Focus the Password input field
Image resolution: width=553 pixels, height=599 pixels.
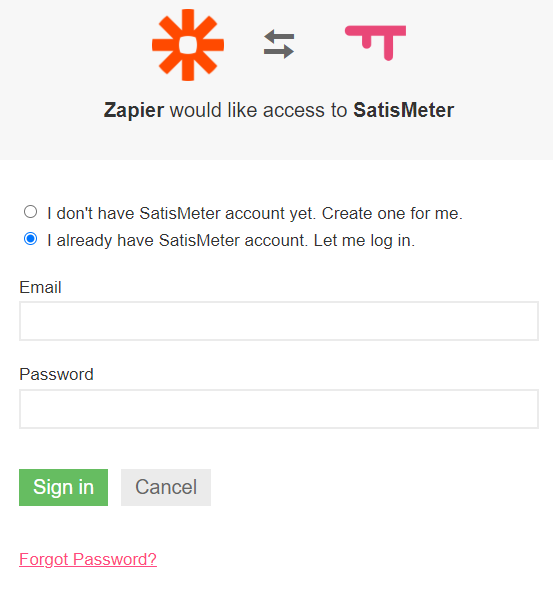tap(279, 409)
